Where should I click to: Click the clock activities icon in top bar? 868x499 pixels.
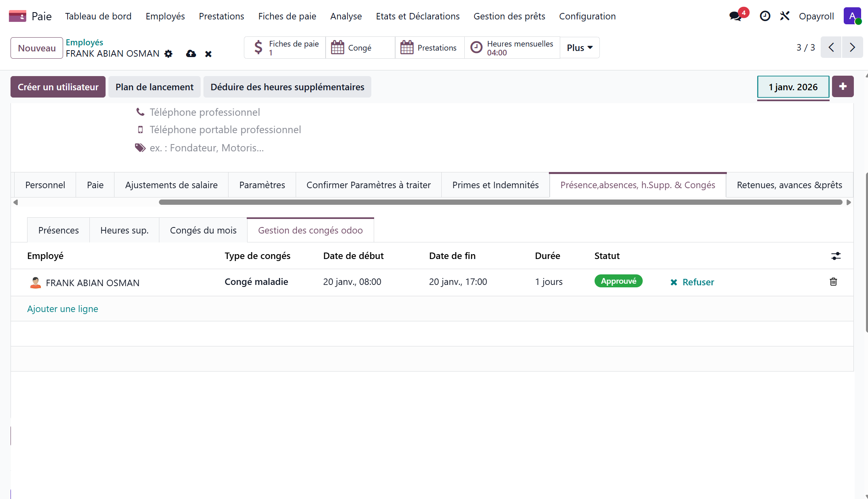[765, 16]
